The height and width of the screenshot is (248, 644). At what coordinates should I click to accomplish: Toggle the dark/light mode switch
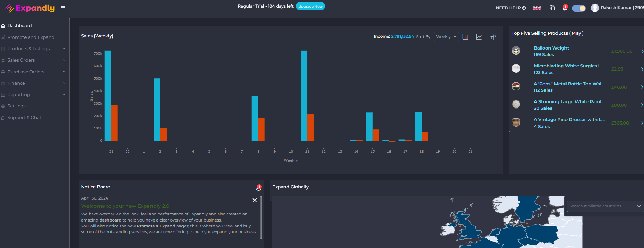point(579,8)
